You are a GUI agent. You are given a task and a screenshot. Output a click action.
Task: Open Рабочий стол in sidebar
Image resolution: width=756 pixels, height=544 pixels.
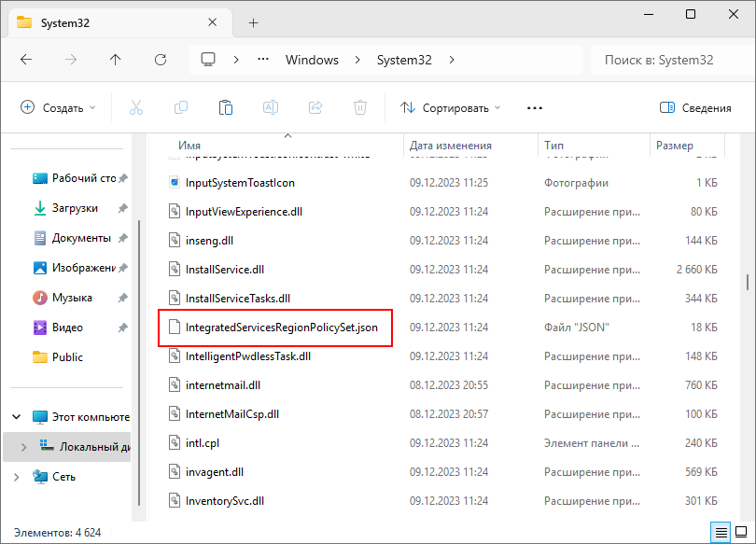click(75, 178)
